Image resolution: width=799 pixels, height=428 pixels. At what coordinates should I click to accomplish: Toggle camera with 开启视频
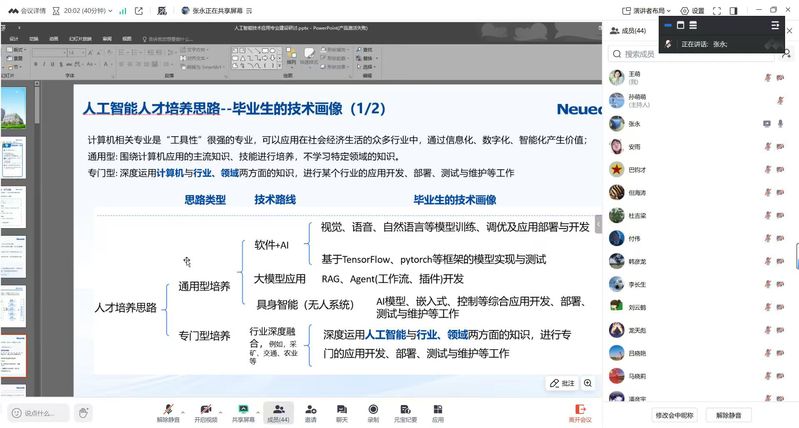point(206,411)
